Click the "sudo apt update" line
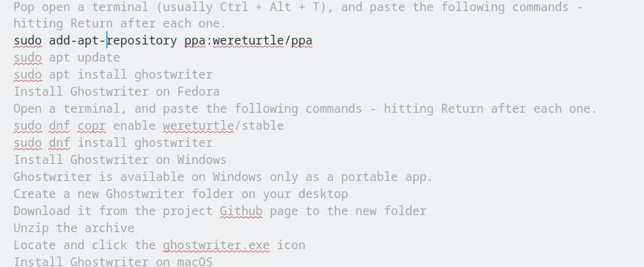The height and width of the screenshot is (267, 644). point(67,58)
